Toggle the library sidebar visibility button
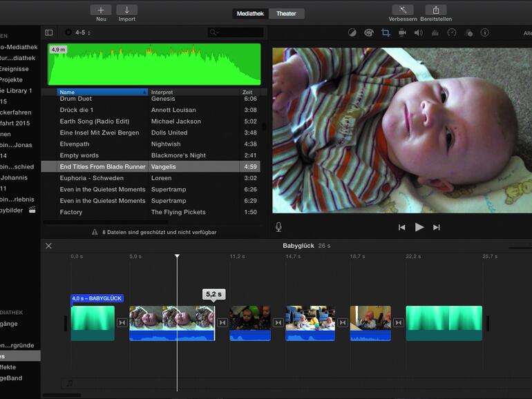 point(48,32)
